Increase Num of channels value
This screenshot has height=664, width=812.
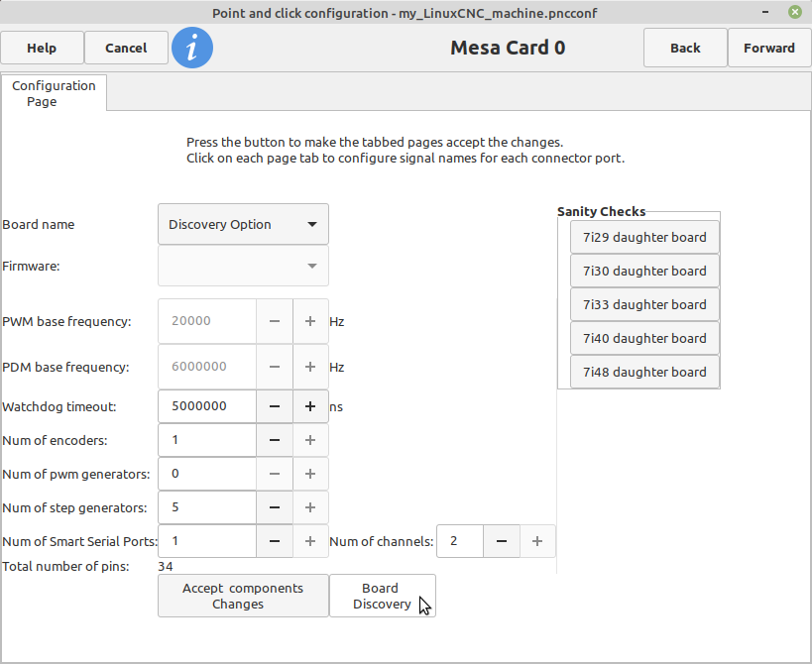pyautogui.click(x=537, y=541)
